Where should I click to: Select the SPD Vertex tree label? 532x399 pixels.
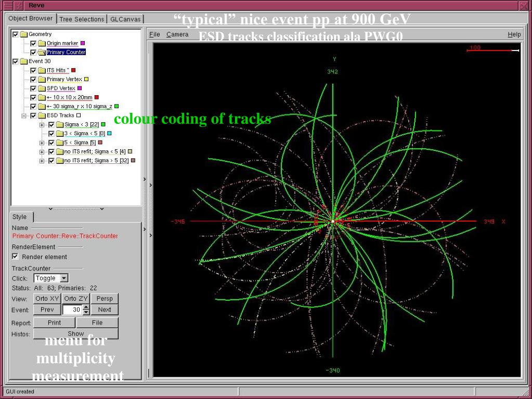point(61,88)
